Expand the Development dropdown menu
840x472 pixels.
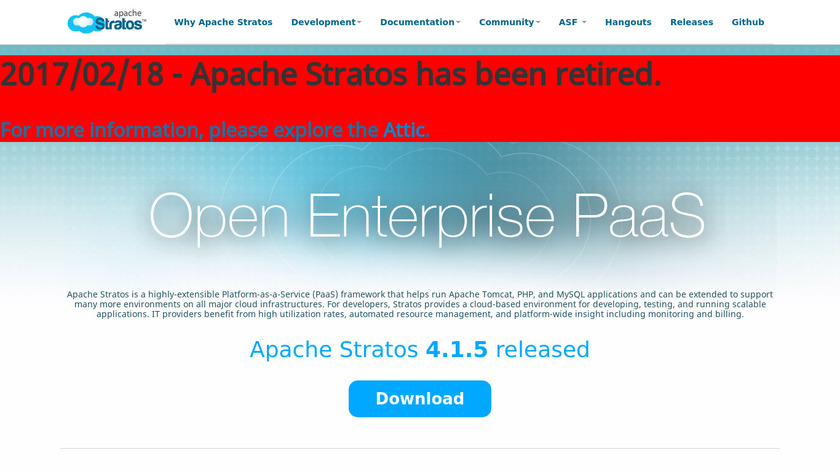(326, 22)
